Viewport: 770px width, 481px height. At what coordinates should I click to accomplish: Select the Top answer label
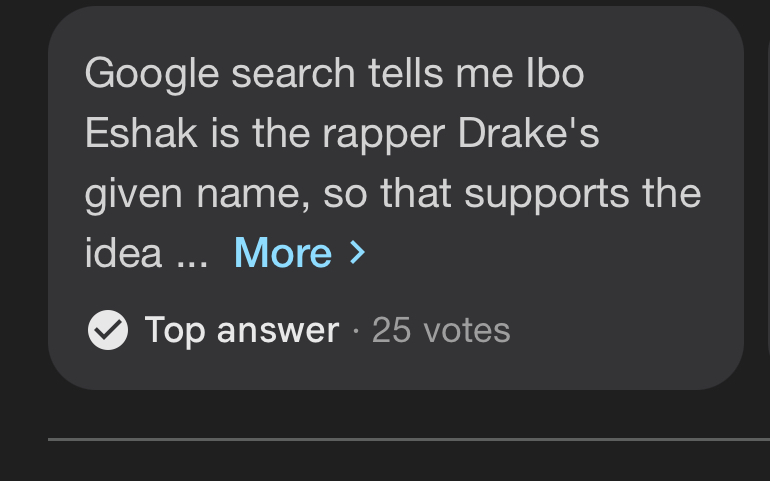pyautogui.click(x=242, y=330)
